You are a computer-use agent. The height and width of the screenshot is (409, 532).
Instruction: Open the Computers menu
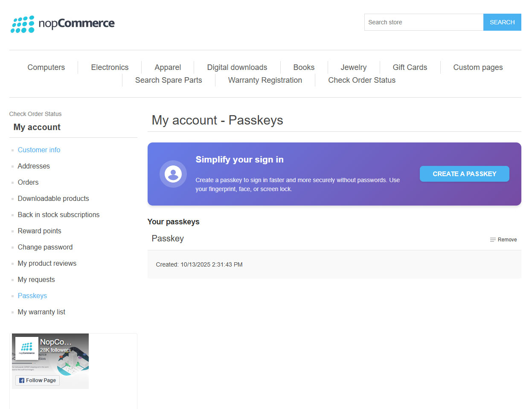click(x=46, y=67)
